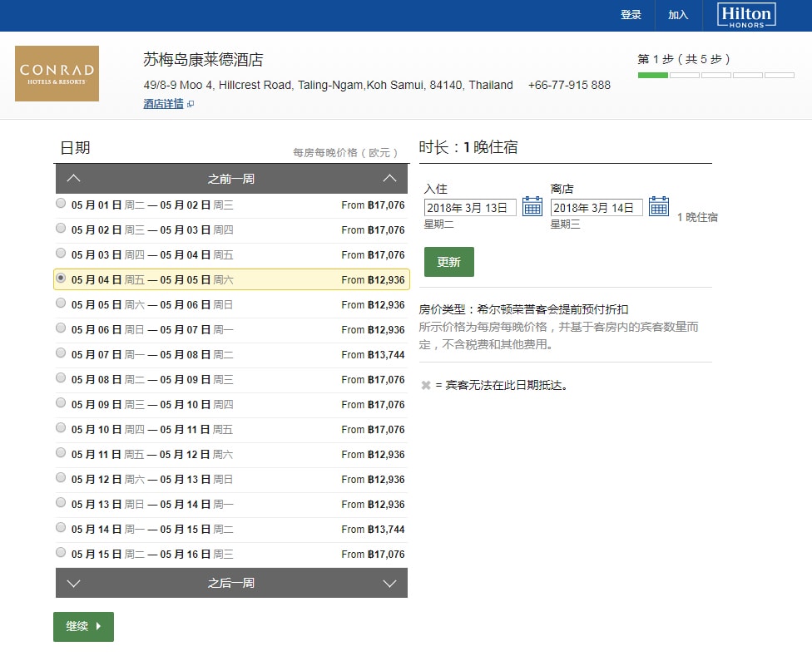Show the next week via 之后一周
Viewport: 812px width, 656px height.
[231, 583]
